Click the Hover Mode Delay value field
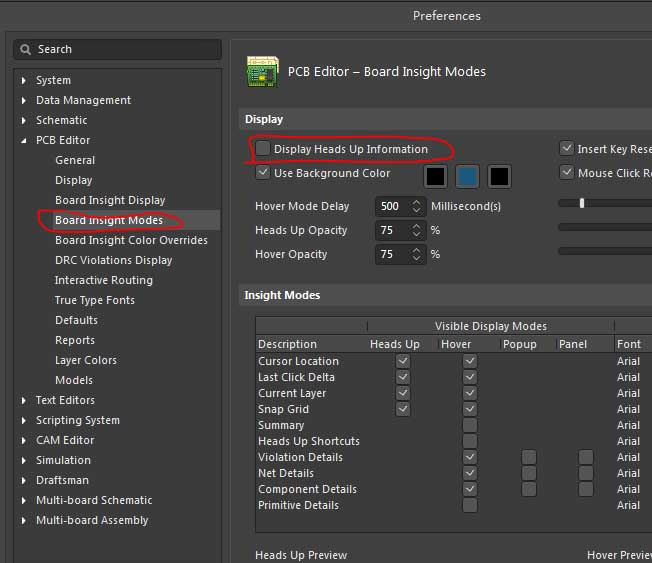 click(x=389, y=206)
